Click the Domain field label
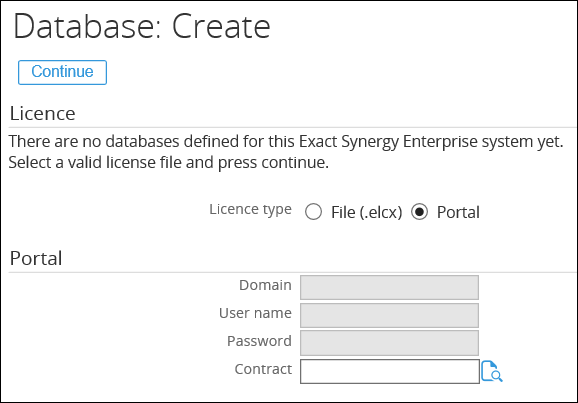 (x=265, y=285)
